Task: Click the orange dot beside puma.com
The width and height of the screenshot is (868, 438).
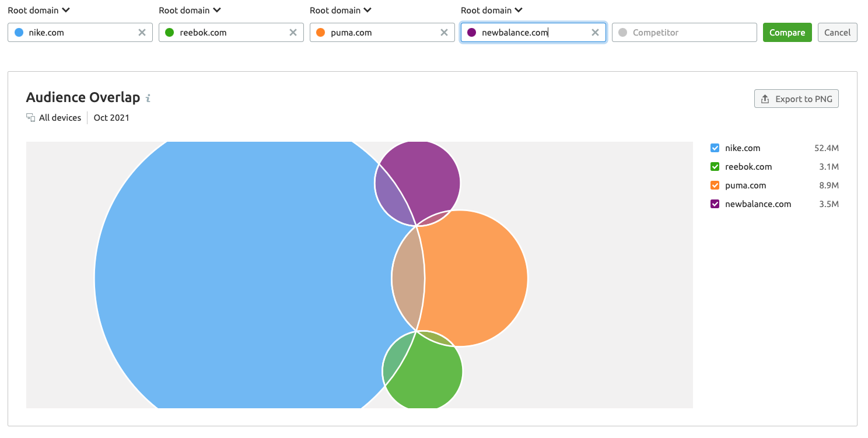Action: tap(321, 33)
